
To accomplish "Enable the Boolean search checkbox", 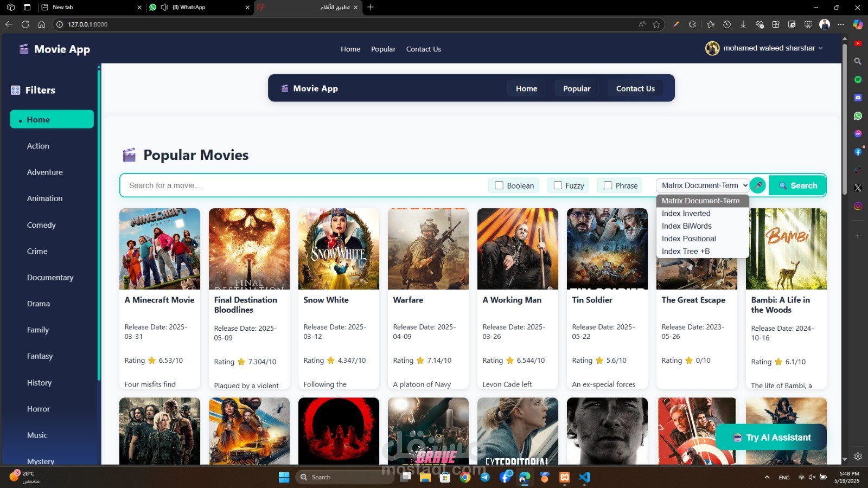I will [x=499, y=185].
